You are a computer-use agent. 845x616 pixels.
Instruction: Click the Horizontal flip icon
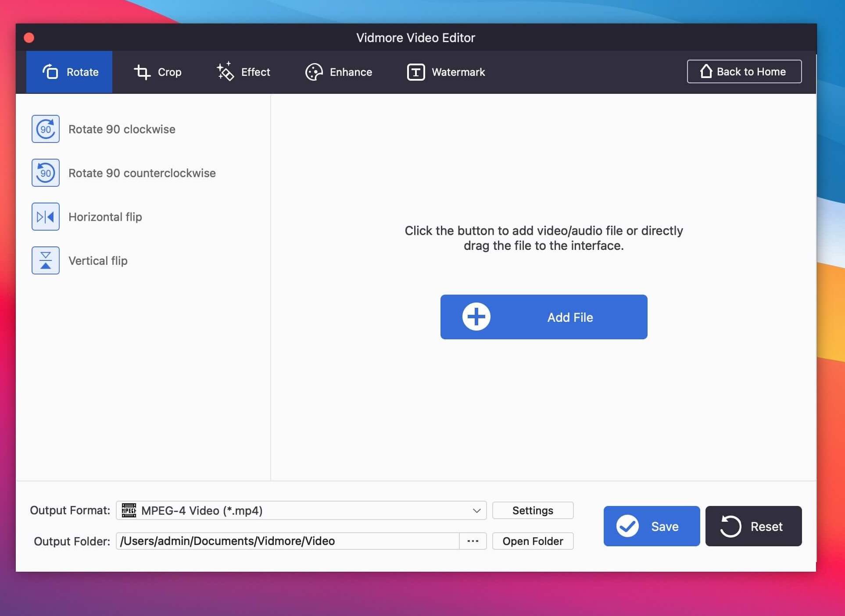[x=46, y=217]
